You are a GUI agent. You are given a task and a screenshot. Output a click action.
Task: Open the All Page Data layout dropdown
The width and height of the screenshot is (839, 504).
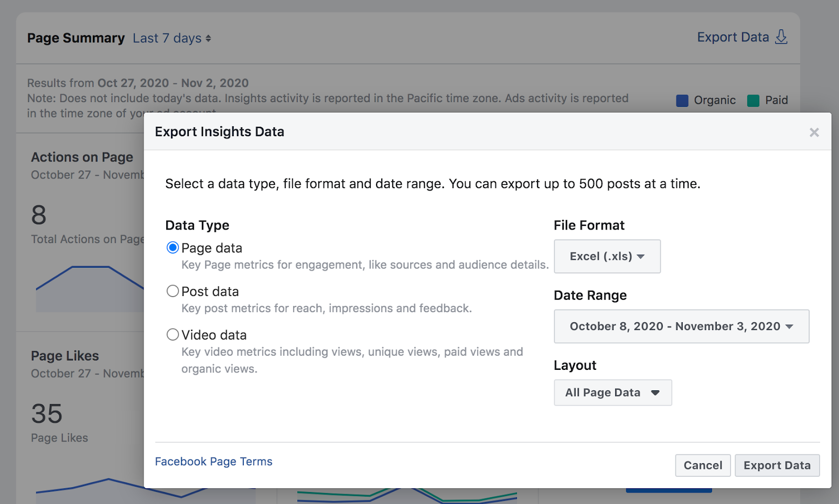612,393
